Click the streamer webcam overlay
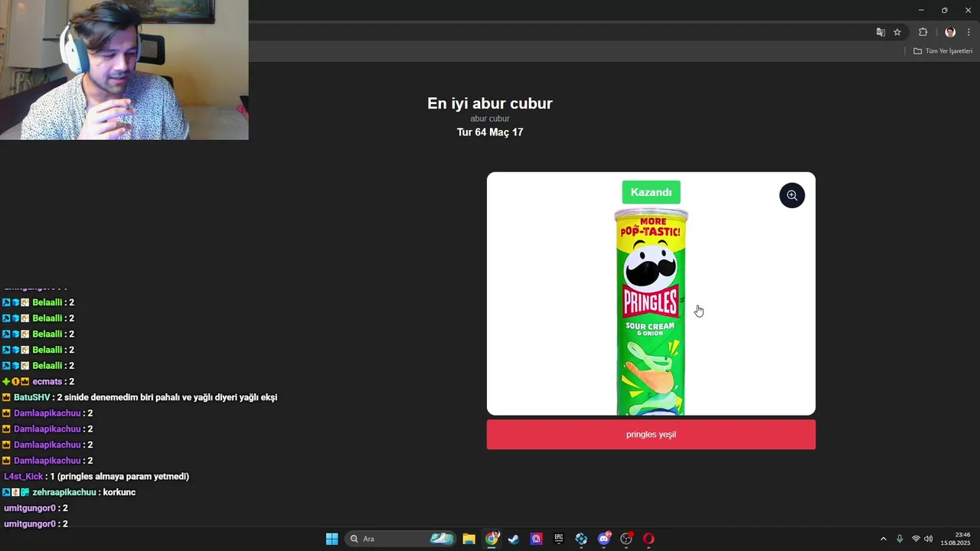 124,70
